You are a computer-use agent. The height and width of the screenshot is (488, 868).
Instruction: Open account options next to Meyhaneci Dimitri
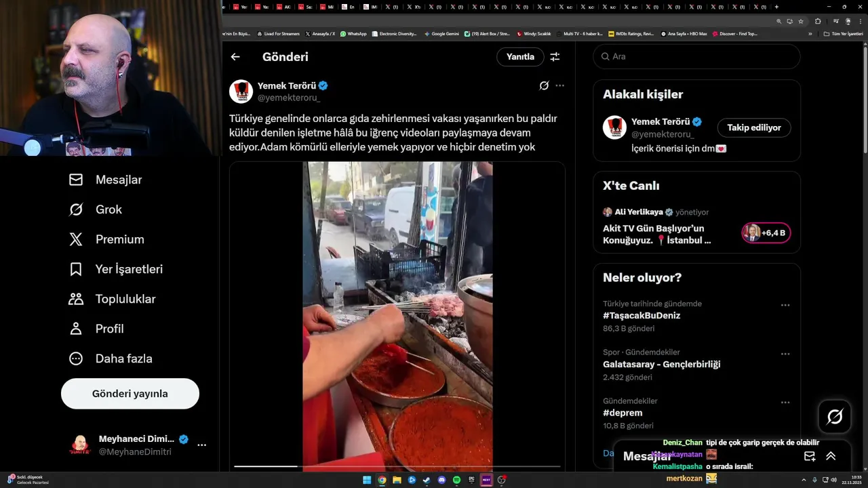click(201, 445)
